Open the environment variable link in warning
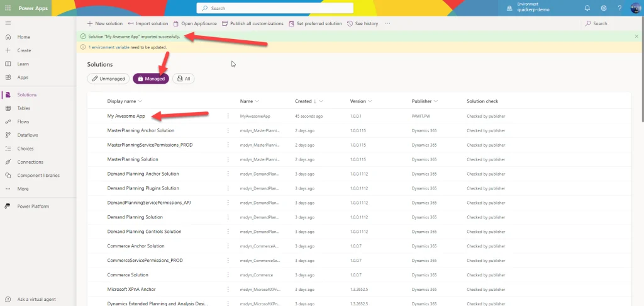The image size is (644, 306). [x=109, y=47]
